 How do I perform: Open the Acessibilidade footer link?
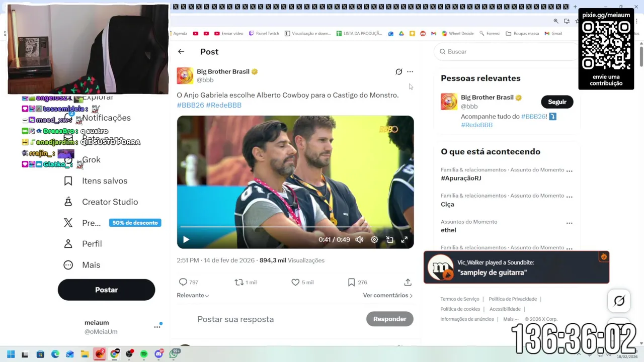tap(505, 309)
